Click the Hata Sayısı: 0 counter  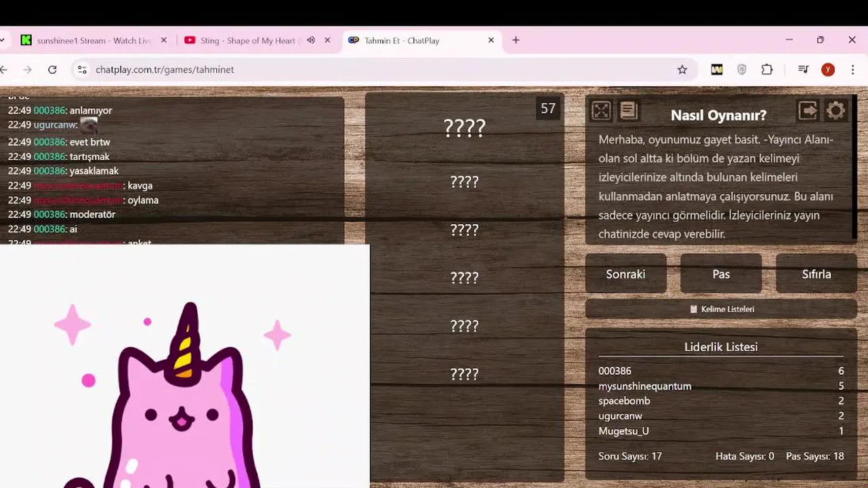pyautogui.click(x=745, y=456)
